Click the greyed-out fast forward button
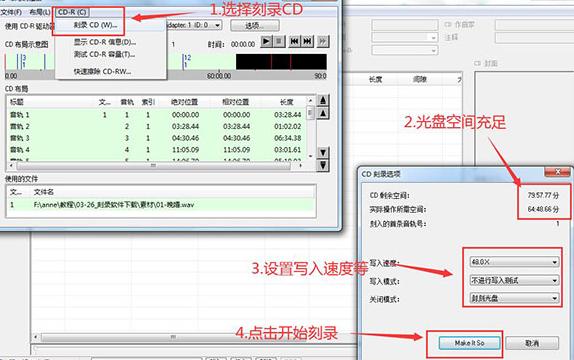The width and height of the screenshot is (574, 360). (323, 41)
